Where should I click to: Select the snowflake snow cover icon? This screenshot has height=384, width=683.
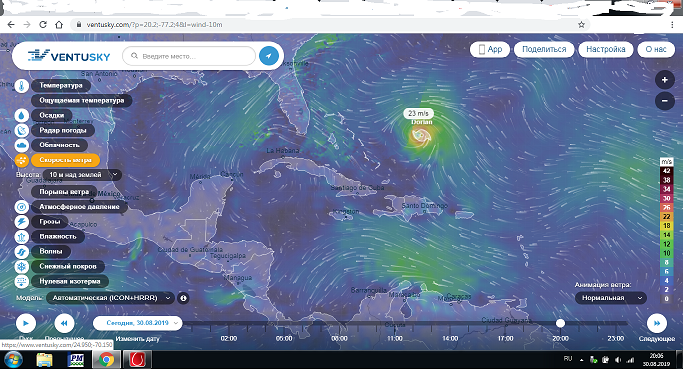(x=21, y=266)
